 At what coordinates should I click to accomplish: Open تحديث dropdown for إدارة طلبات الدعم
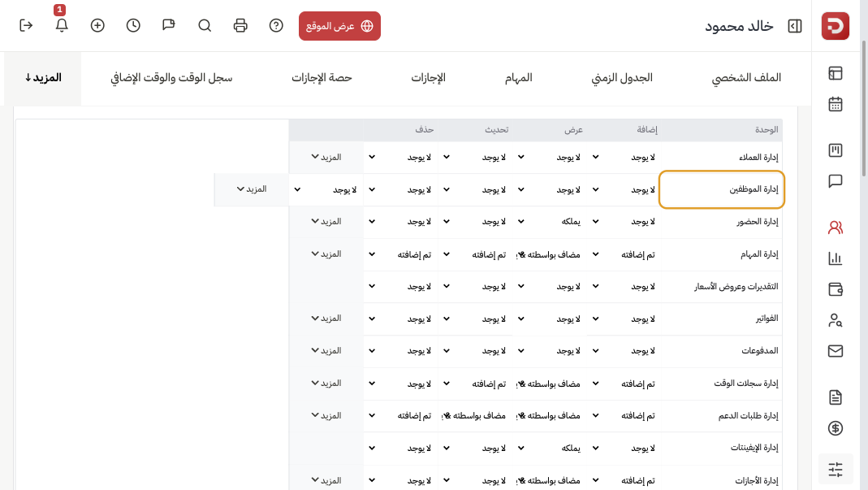click(475, 416)
